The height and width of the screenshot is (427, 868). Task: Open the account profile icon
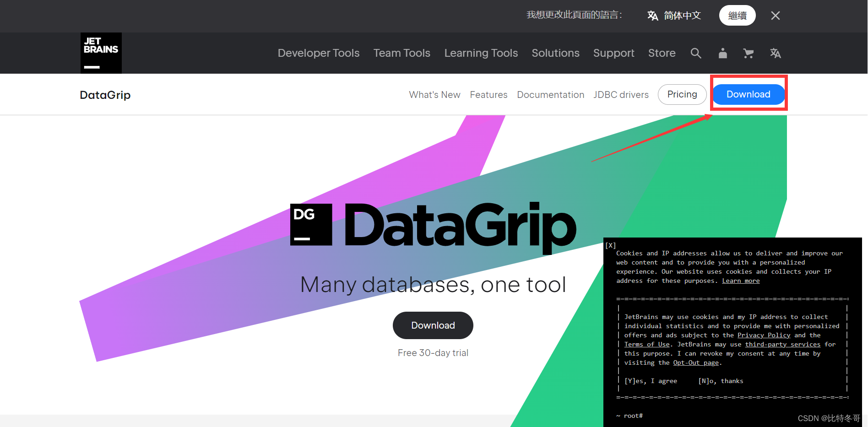point(723,53)
